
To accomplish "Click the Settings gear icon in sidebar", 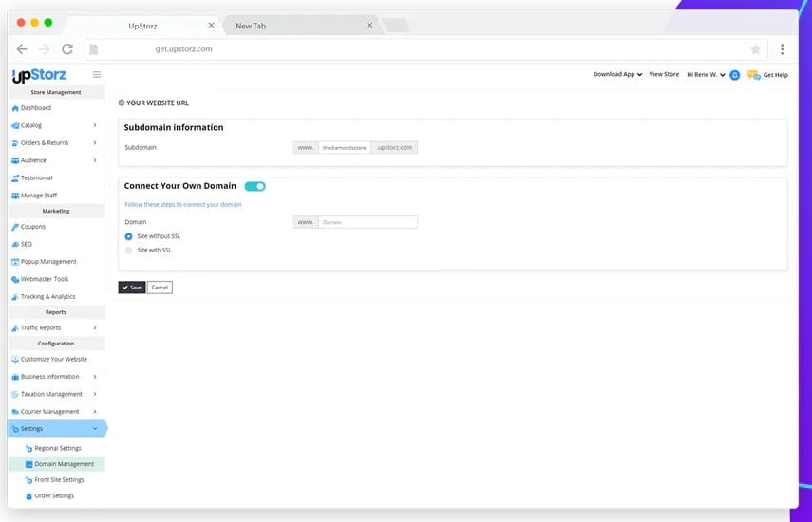I will 15,429.
